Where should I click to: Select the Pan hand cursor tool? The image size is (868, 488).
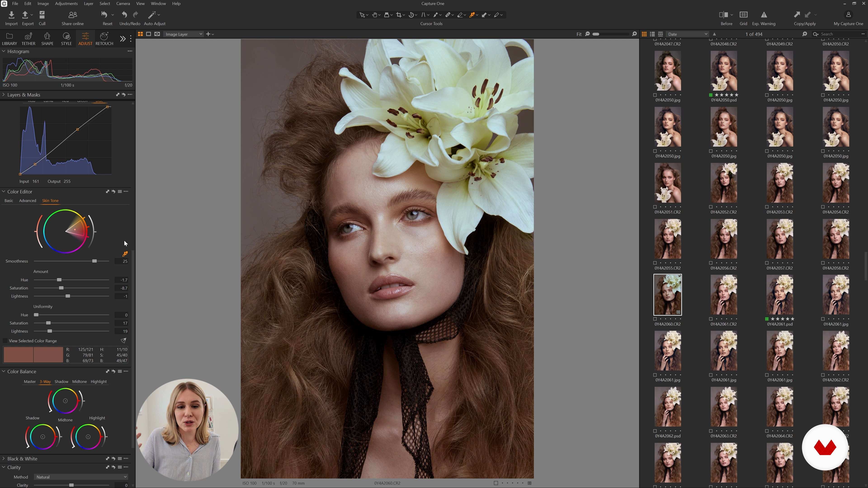coord(374,15)
